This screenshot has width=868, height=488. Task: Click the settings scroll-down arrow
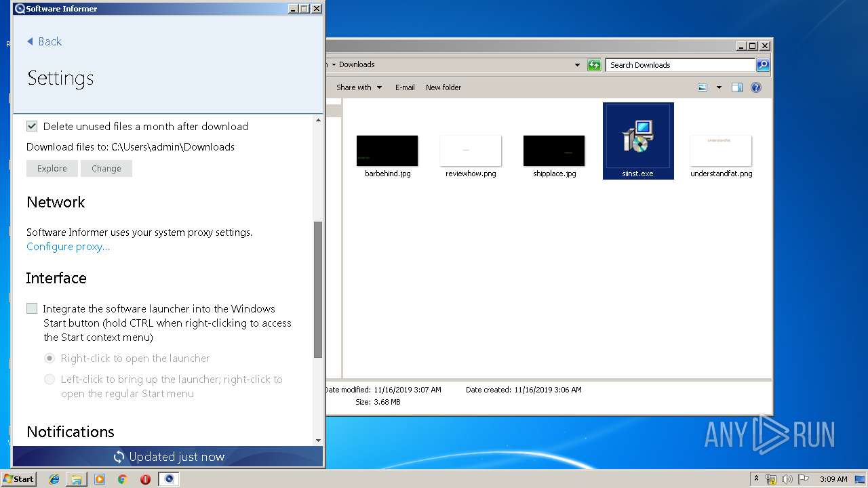[318, 441]
